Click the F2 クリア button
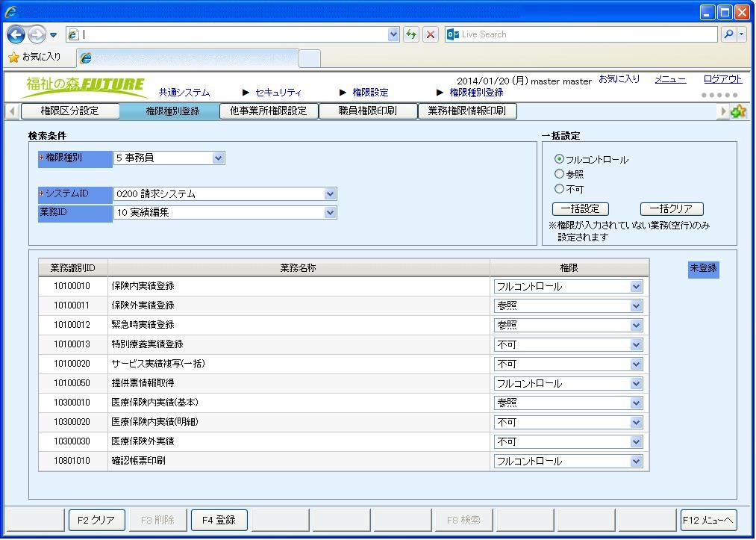 97,521
